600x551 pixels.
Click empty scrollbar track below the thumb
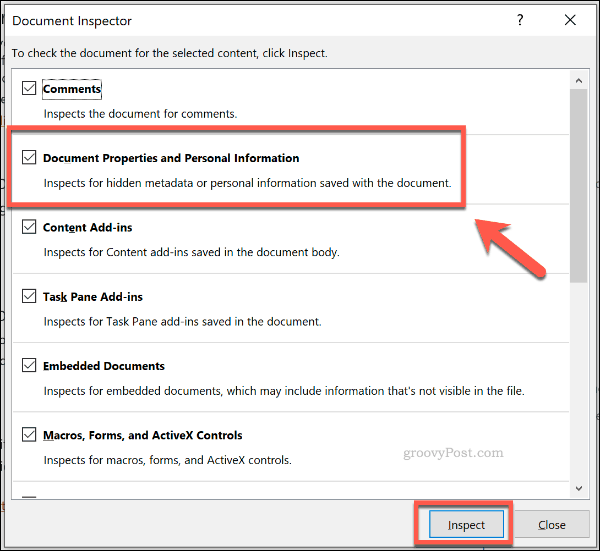(x=579, y=381)
